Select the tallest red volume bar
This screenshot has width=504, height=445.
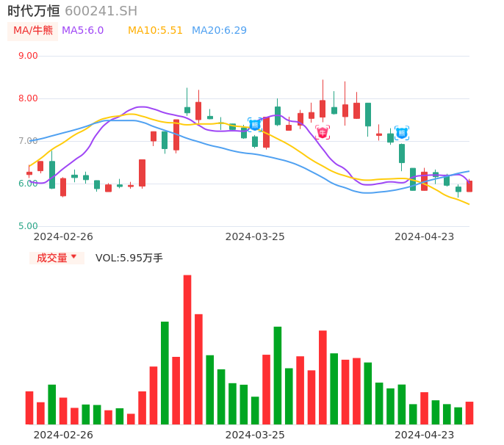tap(187, 350)
